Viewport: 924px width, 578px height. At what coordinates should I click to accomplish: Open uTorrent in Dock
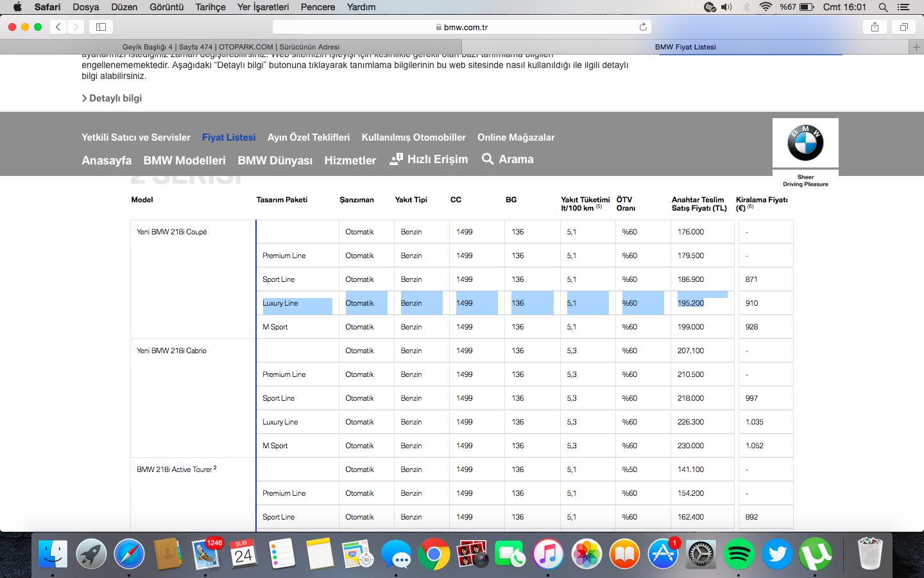(x=815, y=554)
